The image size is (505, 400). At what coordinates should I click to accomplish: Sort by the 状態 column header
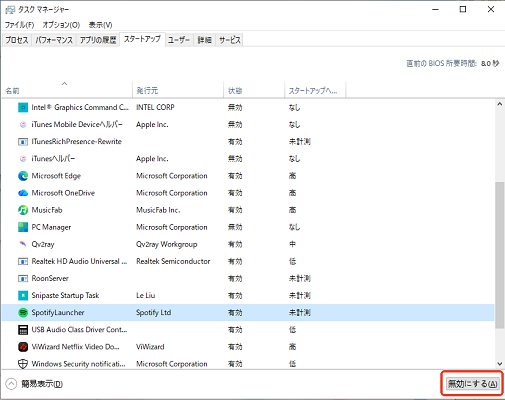[254, 90]
